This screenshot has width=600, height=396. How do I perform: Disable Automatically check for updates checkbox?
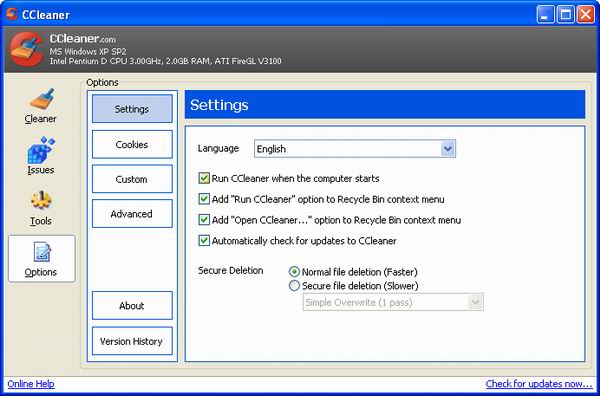coord(204,241)
